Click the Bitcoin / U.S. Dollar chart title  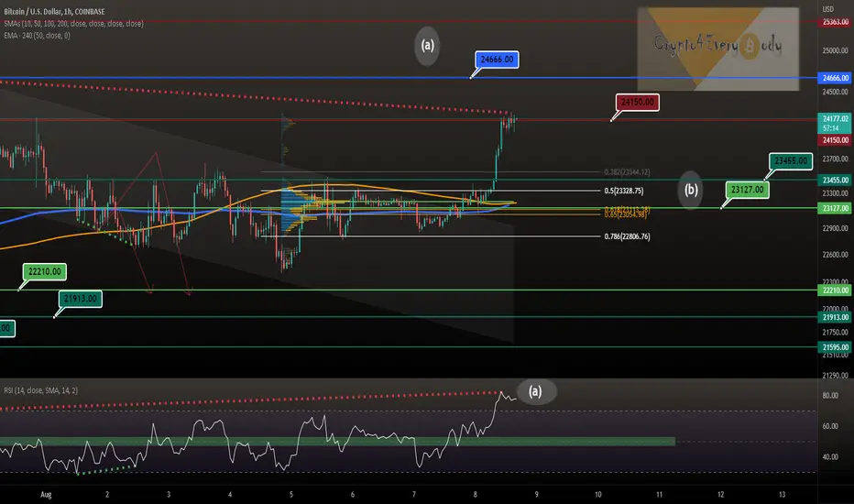[x=54, y=11]
